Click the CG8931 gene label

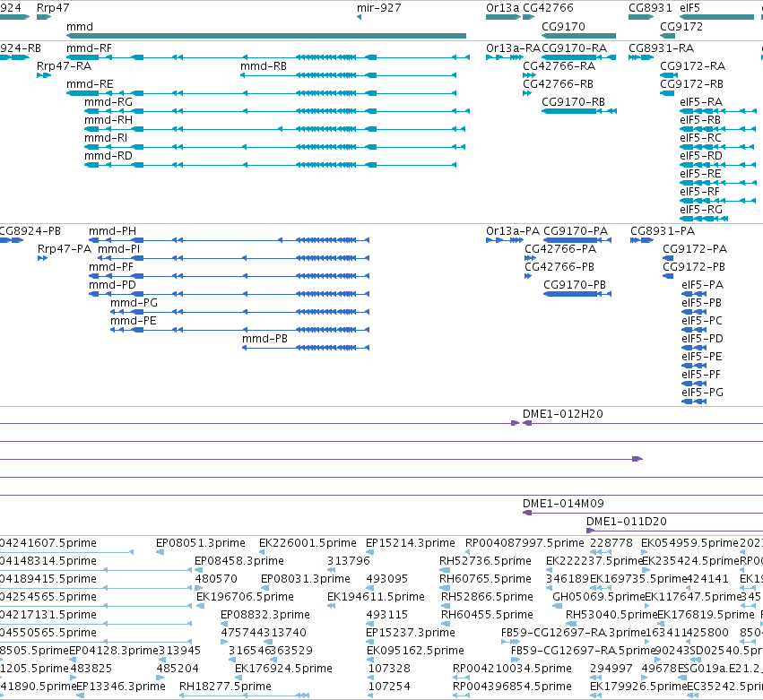tap(650, 8)
